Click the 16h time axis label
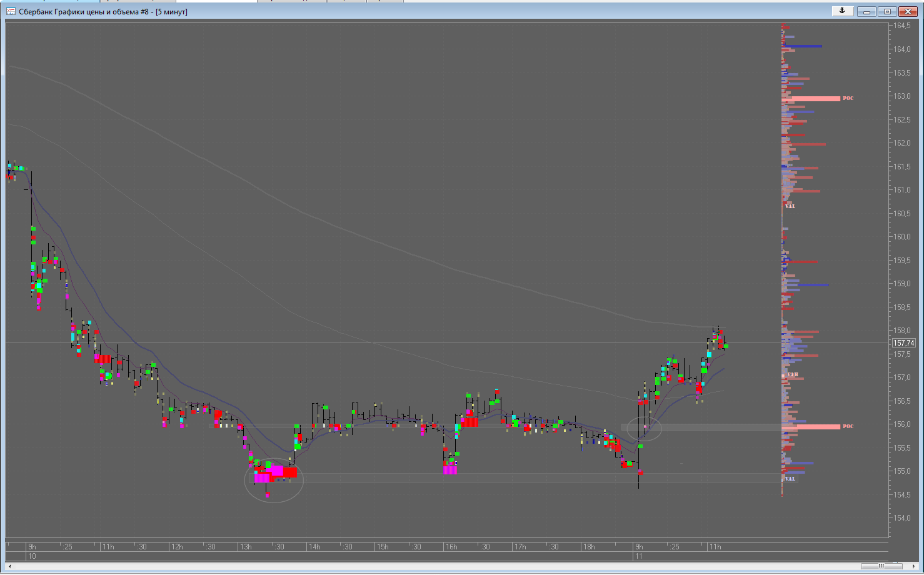Screen dimensions: 924x575 (451, 547)
